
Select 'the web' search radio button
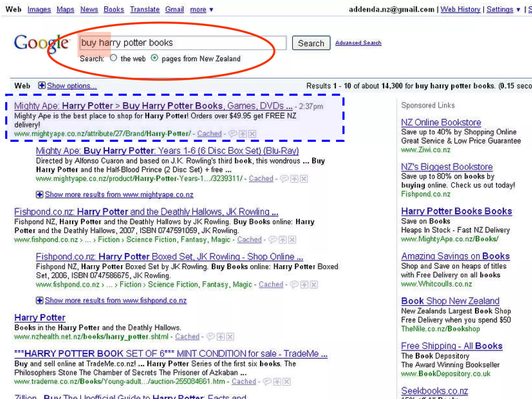(114, 58)
